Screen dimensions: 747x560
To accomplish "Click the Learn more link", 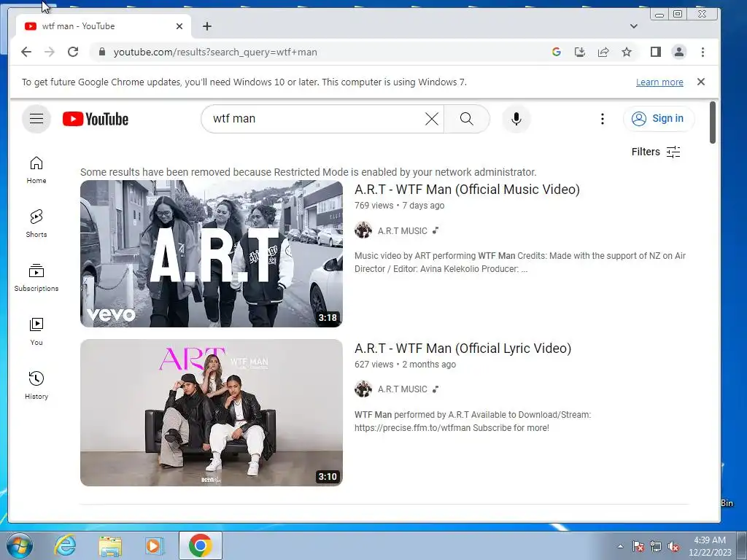I will click(659, 82).
